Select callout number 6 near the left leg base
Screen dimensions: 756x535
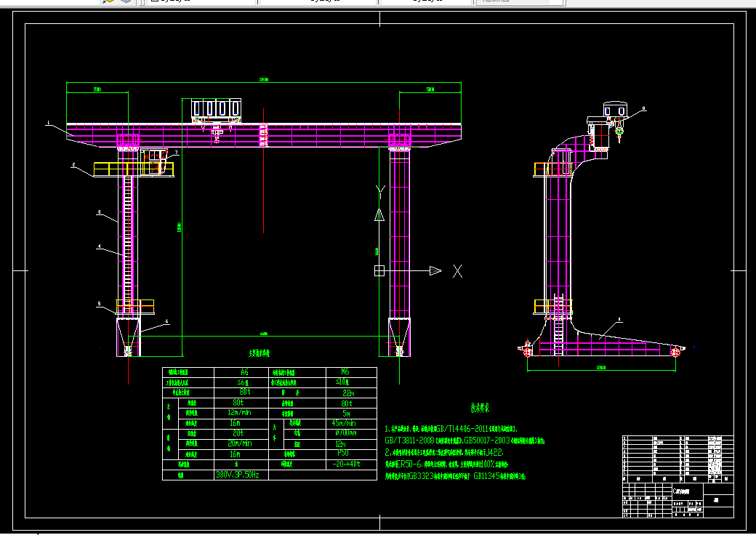(166, 321)
